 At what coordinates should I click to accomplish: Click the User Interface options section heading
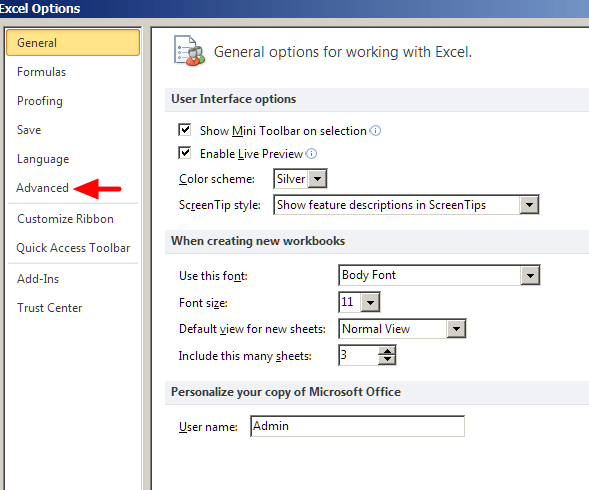pos(234,99)
